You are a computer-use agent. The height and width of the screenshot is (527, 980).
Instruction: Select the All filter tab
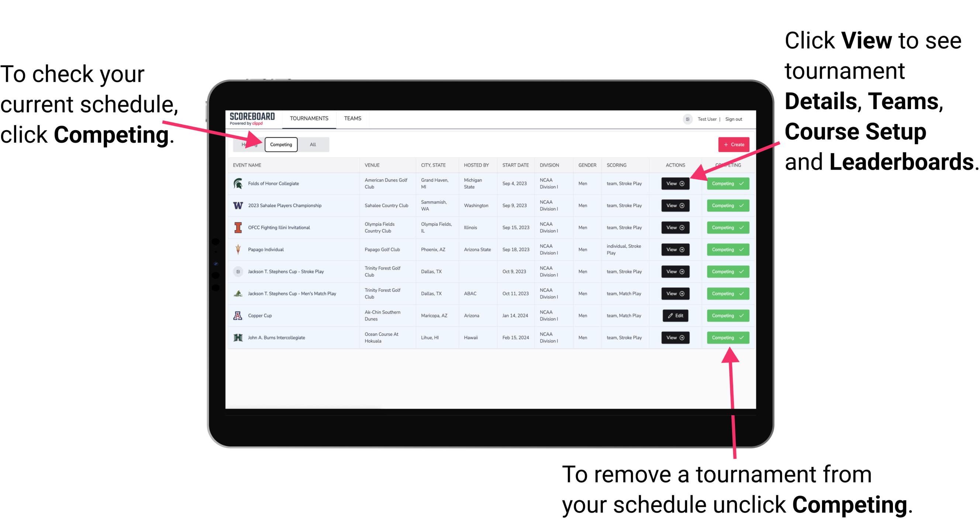(311, 144)
